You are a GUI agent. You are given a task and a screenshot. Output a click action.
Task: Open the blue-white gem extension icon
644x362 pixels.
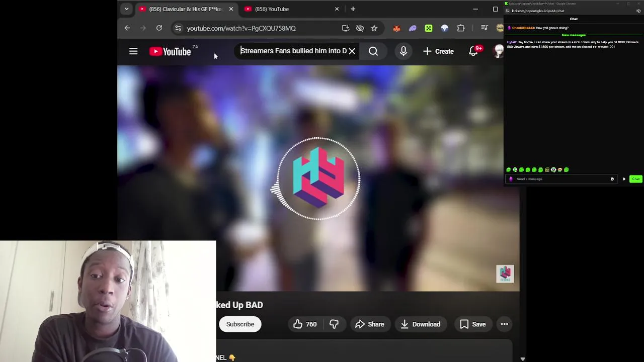[x=445, y=29]
